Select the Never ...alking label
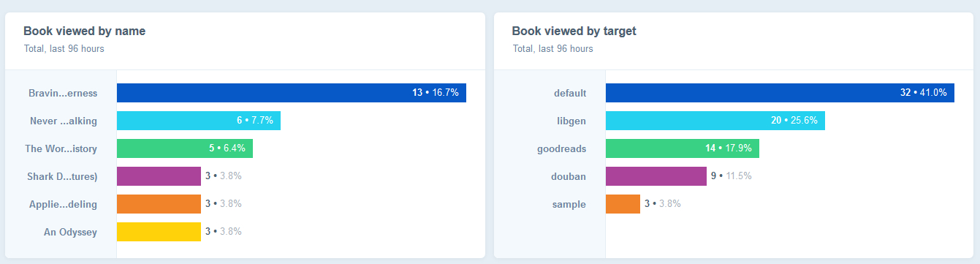Screen dimensions: 980x264 (x=64, y=121)
